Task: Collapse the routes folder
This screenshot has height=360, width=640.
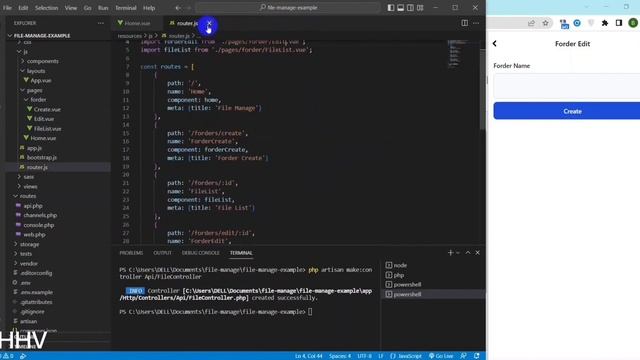Action: [28, 196]
